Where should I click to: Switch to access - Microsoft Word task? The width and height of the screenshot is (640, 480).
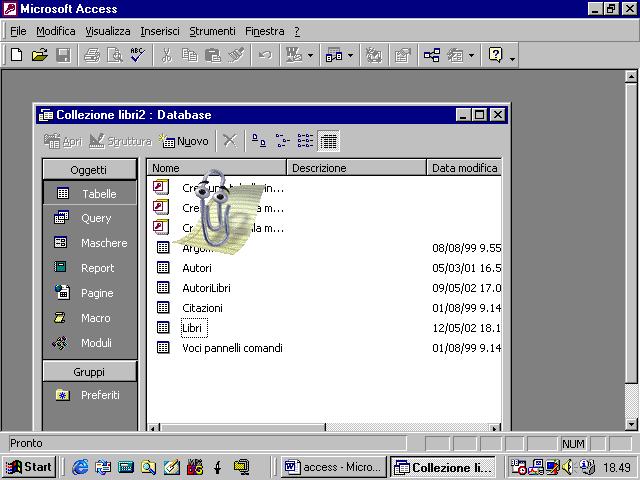tap(333, 467)
